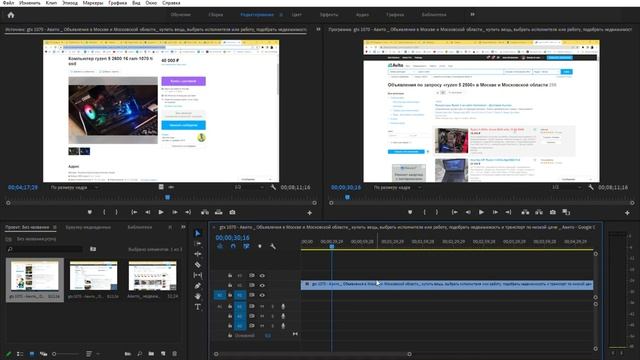Screen dimensions: 640x360
Task: Toggle voice-over record mic on third audio track
Action: [283, 326]
